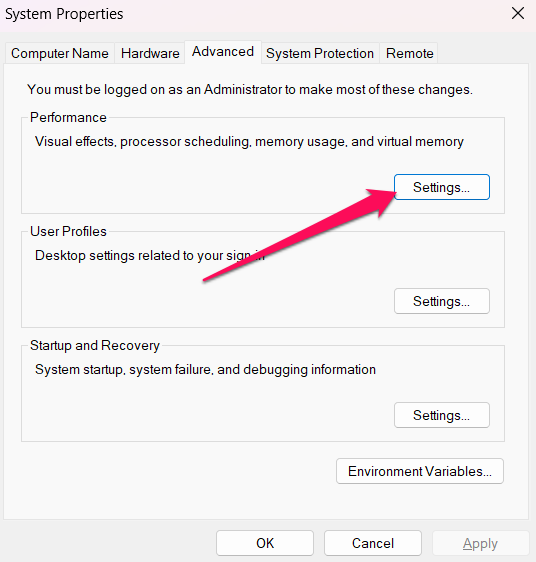Open User Profiles Settings button
The width and height of the screenshot is (536, 562).
click(442, 301)
